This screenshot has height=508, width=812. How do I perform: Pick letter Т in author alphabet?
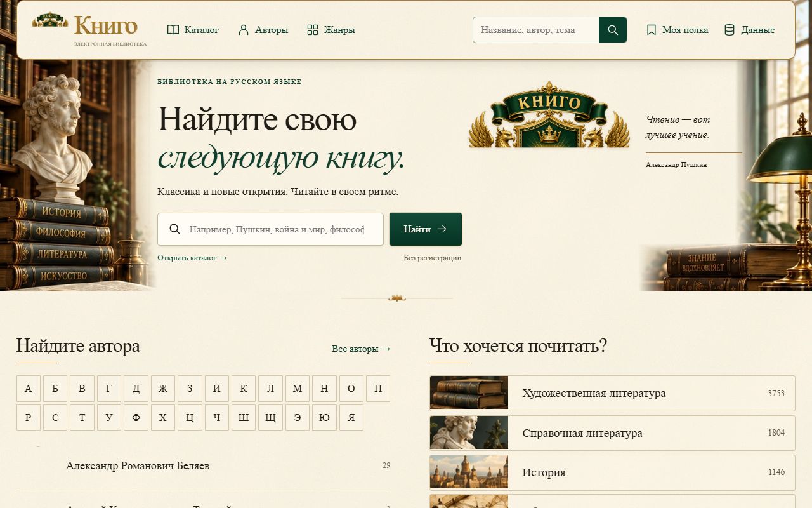82,418
